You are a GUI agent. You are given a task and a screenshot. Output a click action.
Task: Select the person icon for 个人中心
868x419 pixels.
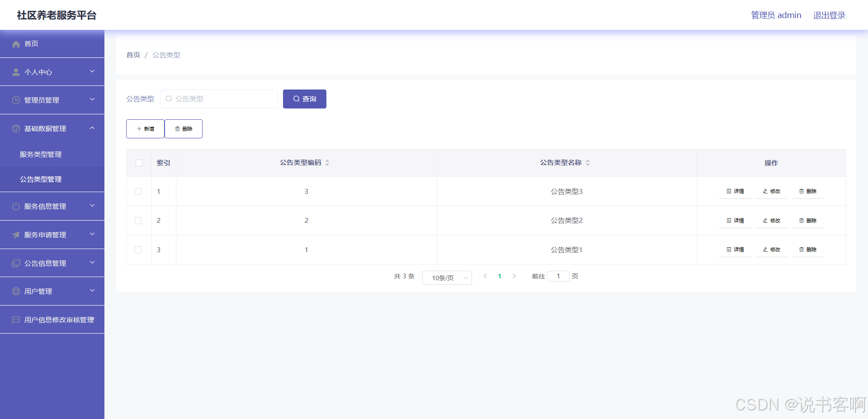click(16, 71)
